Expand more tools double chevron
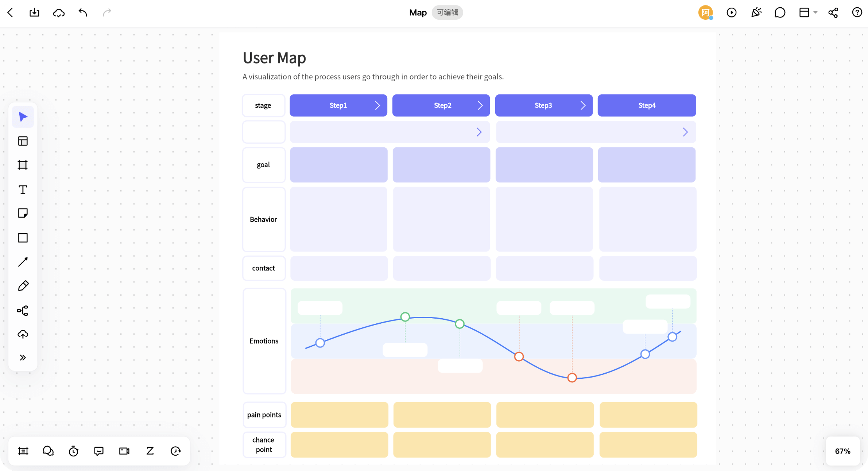The width and height of the screenshot is (868, 471). [x=23, y=358]
